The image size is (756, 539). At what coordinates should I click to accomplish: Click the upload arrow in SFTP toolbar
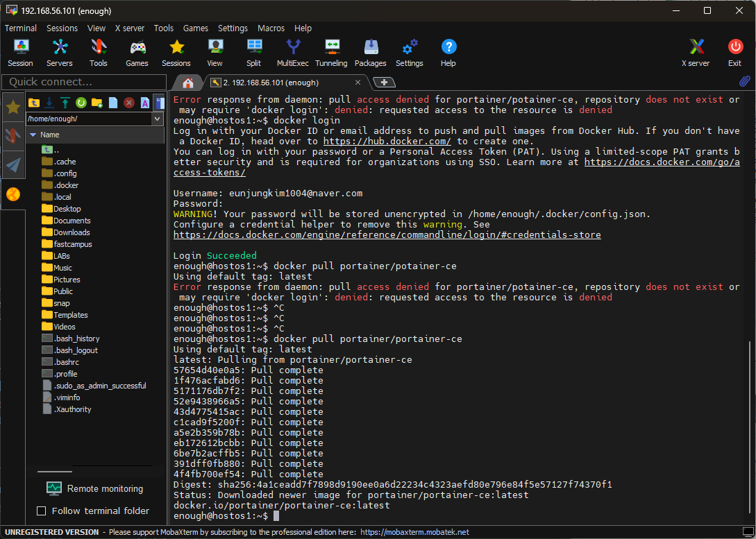65,102
